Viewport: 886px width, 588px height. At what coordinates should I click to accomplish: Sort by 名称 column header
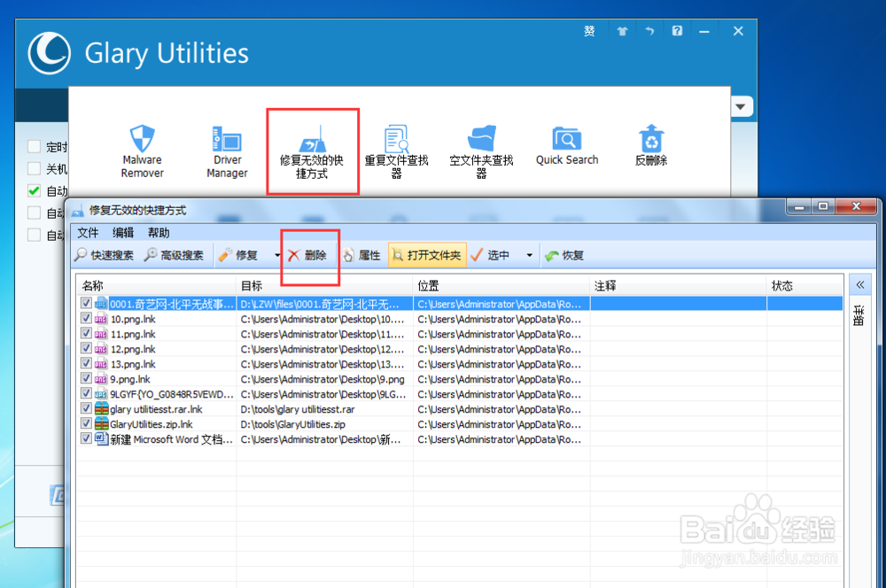pyautogui.click(x=156, y=286)
